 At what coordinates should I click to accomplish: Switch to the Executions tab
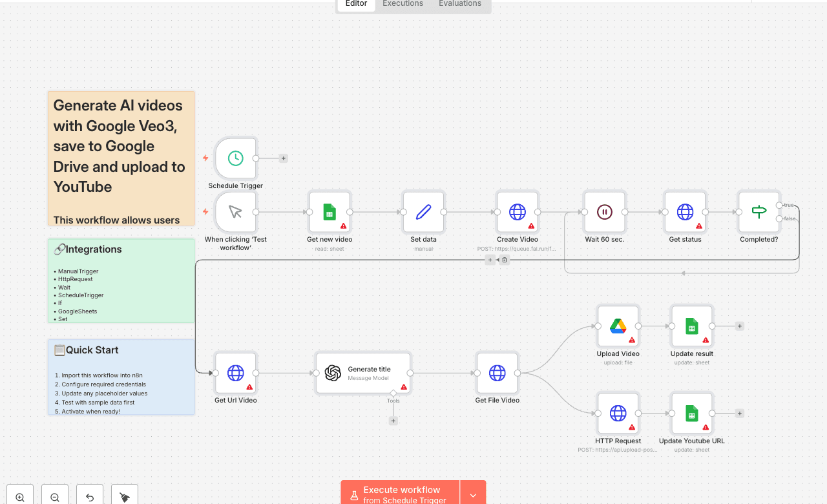coord(402,3)
